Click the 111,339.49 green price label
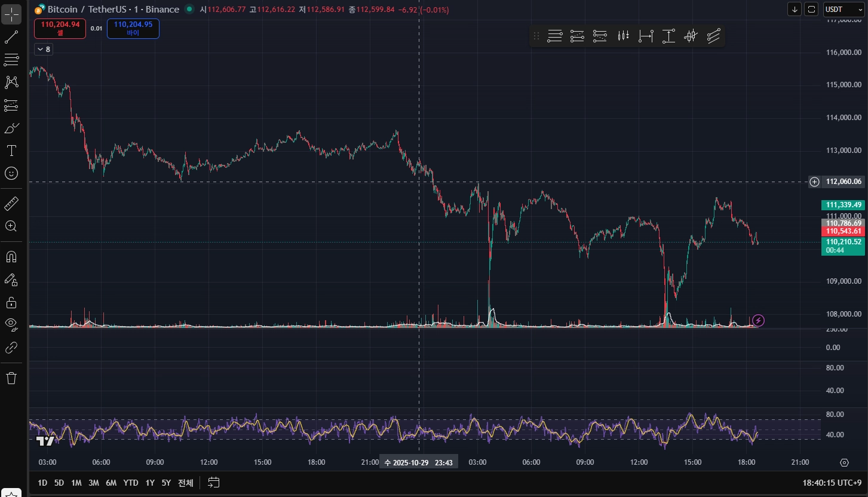Viewport: 868px width, 497px height. 844,204
